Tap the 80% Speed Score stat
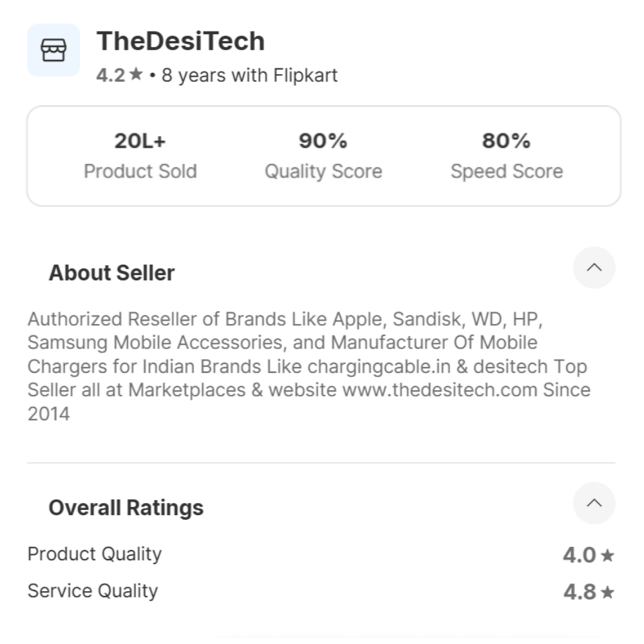Viewport: 644px width, 644px height. coord(506,155)
